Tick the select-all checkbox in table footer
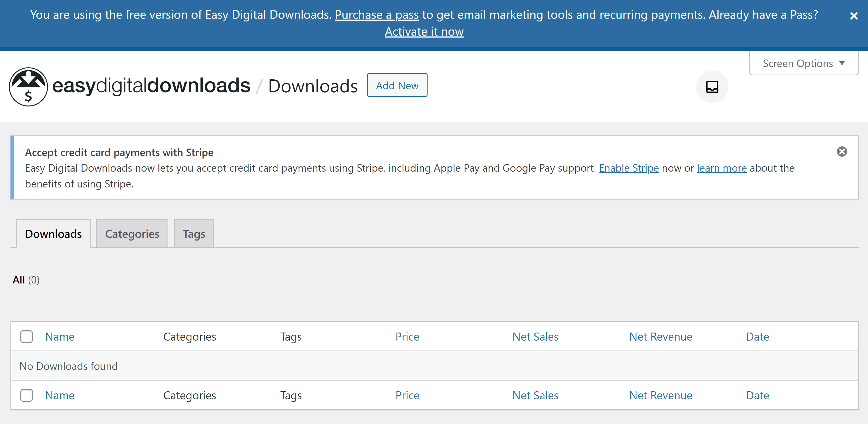868x424 pixels. pos(26,395)
